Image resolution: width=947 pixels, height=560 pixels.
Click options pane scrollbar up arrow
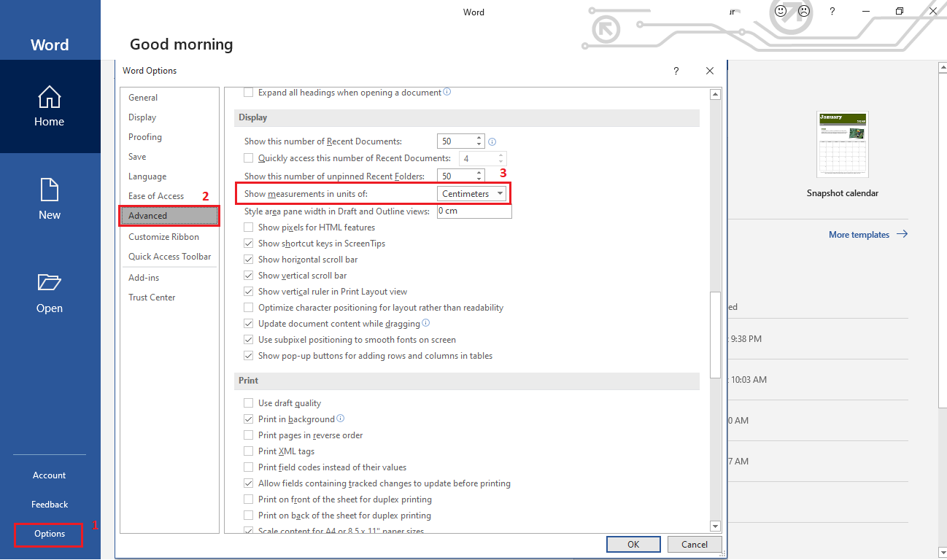pos(715,94)
